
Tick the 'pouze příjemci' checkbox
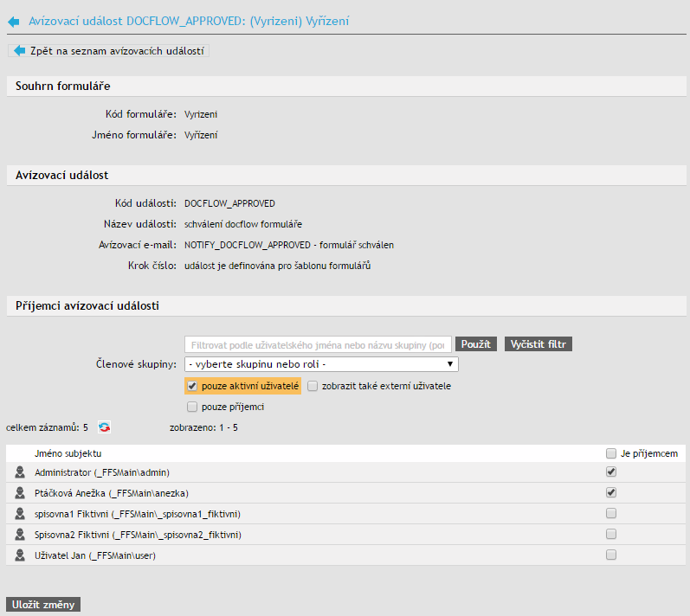pyautogui.click(x=192, y=407)
